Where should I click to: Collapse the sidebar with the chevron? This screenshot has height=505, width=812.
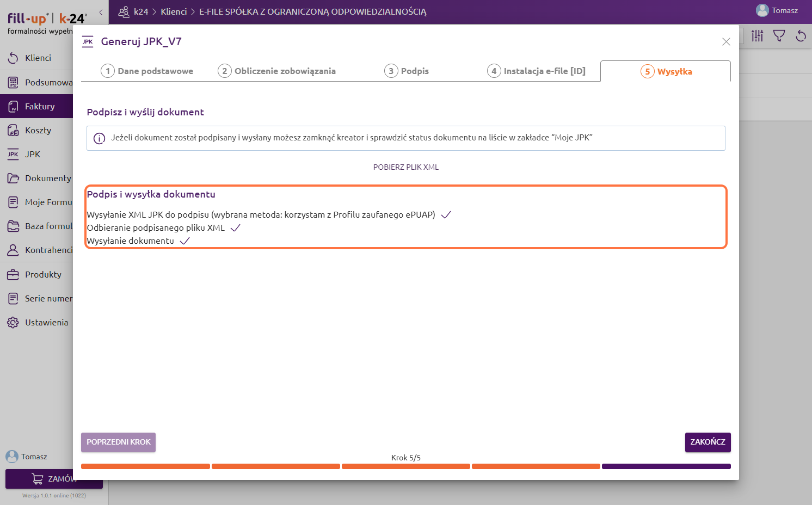[101, 12]
